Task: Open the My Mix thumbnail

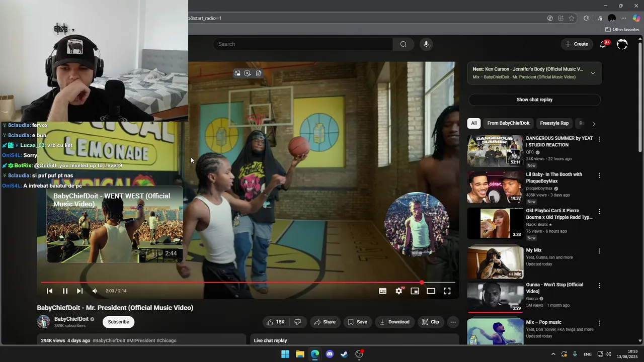Action: tap(495, 261)
